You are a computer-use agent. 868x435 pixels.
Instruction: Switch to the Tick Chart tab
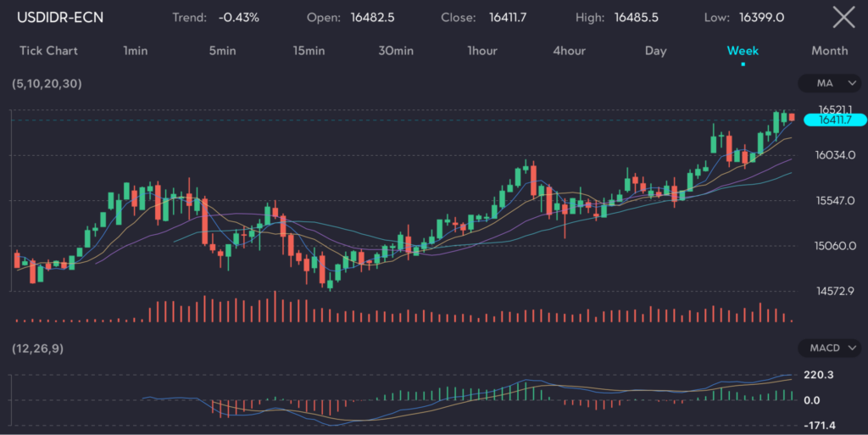[x=48, y=51]
